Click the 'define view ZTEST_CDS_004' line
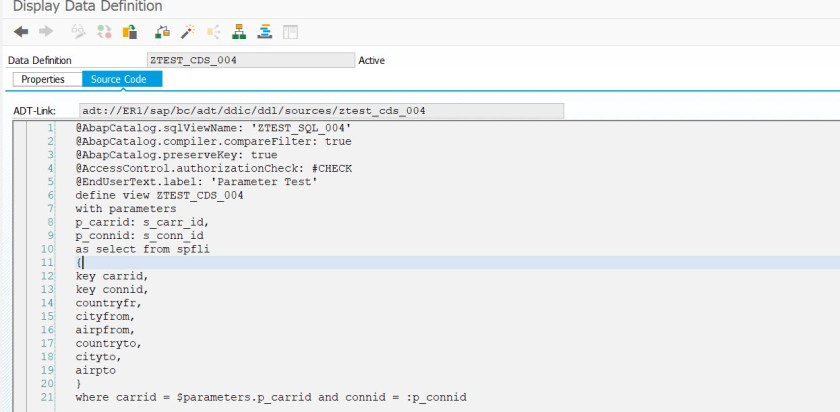Image resolution: width=840 pixels, height=412 pixels. coord(159,195)
